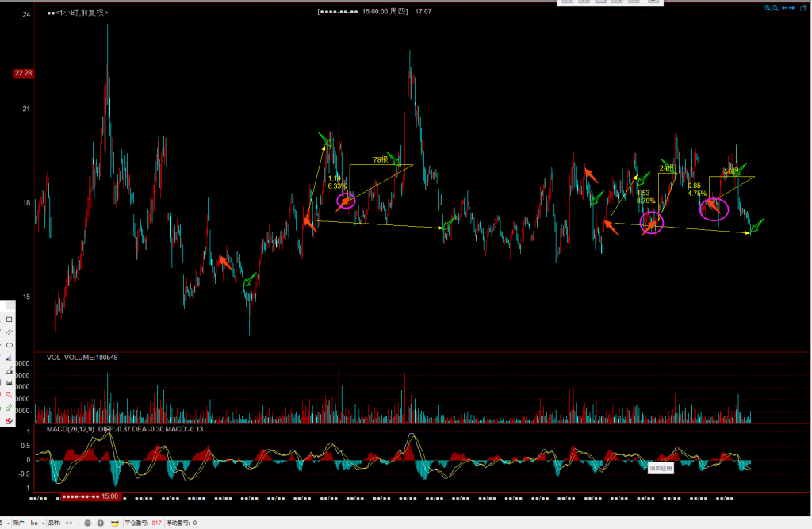Click the 添加应用 tooltip button
812x529 pixels.
click(661, 468)
